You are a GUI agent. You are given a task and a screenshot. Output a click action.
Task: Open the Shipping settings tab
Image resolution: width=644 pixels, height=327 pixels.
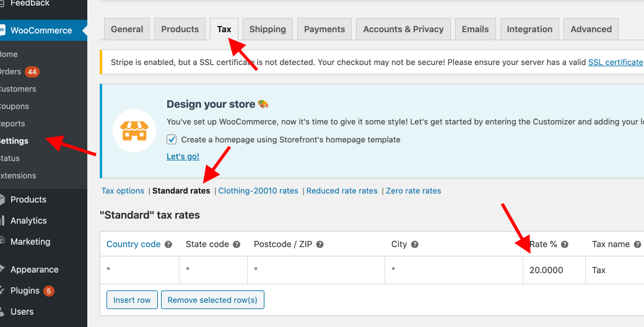(268, 29)
